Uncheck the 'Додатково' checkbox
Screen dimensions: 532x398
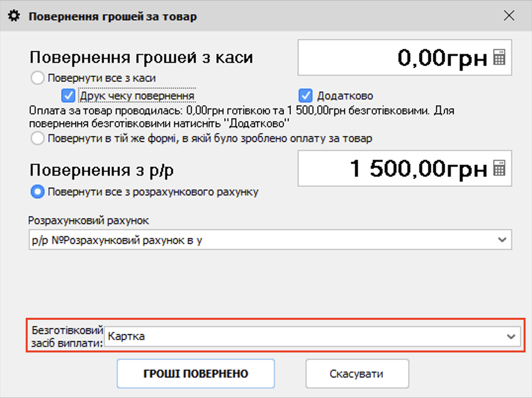[306, 95]
